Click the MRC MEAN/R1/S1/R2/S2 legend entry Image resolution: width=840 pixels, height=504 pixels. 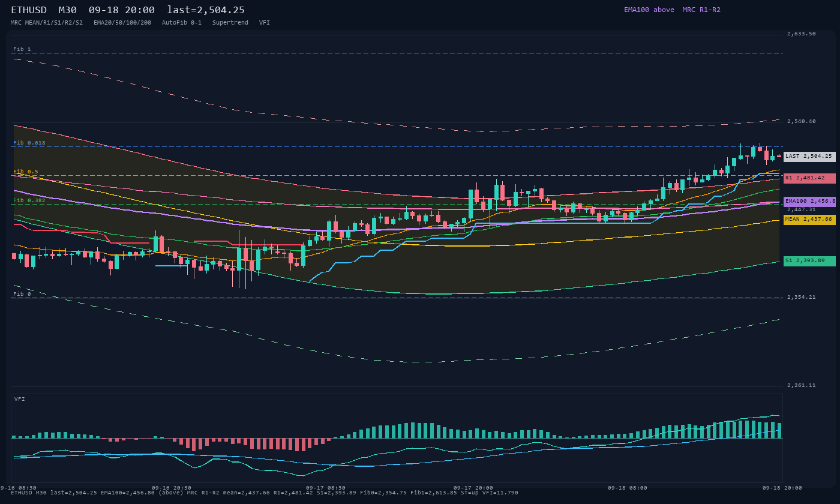[47, 23]
